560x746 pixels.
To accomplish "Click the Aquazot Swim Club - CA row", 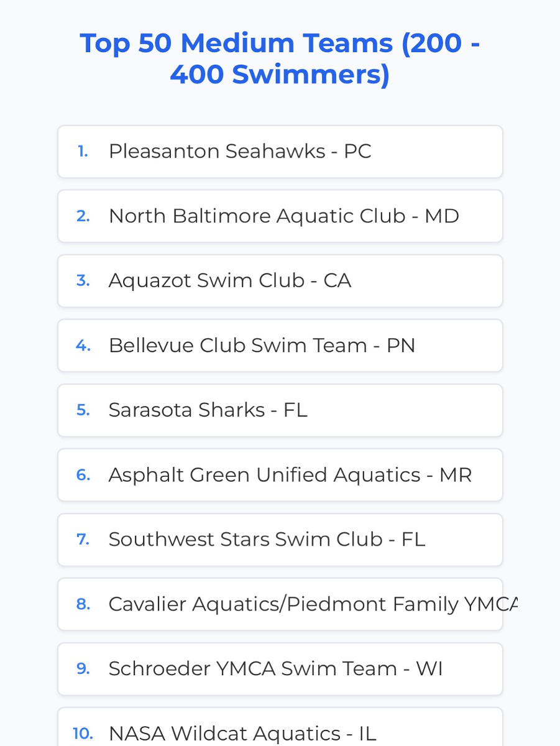I will coord(230,281).
